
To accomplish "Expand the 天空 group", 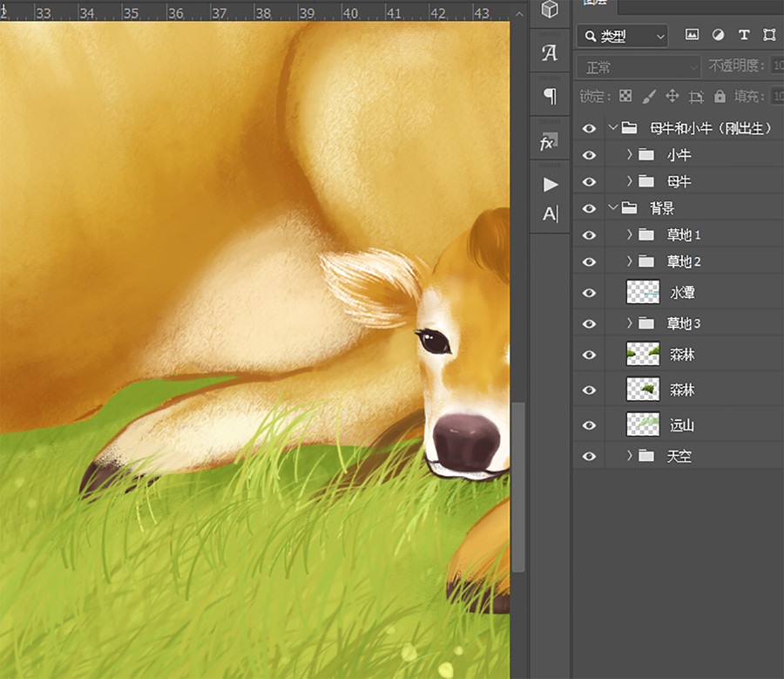I will point(630,455).
